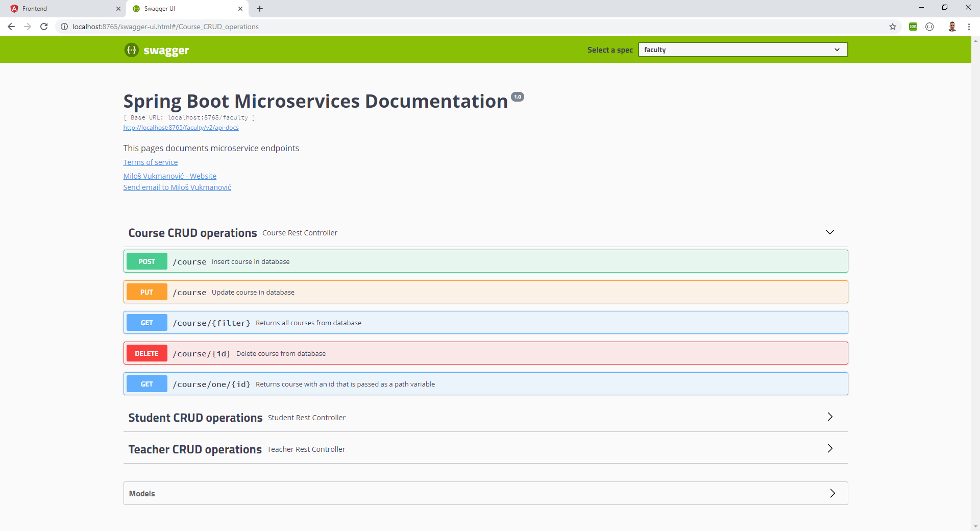This screenshot has height=531, width=980.
Task: Expand the Teacher CRUD operations section
Action: pos(829,449)
